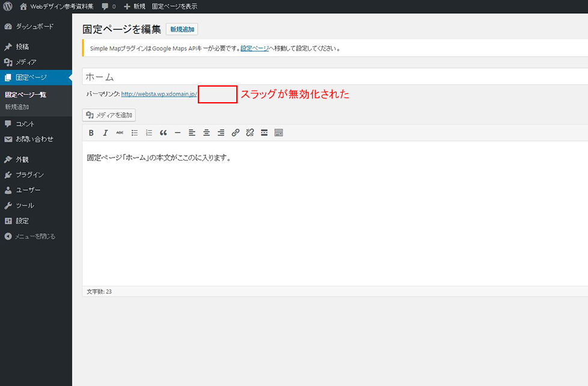This screenshot has width=588, height=386.
Task: Insert a bulleted list
Action: tap(135, 133)
